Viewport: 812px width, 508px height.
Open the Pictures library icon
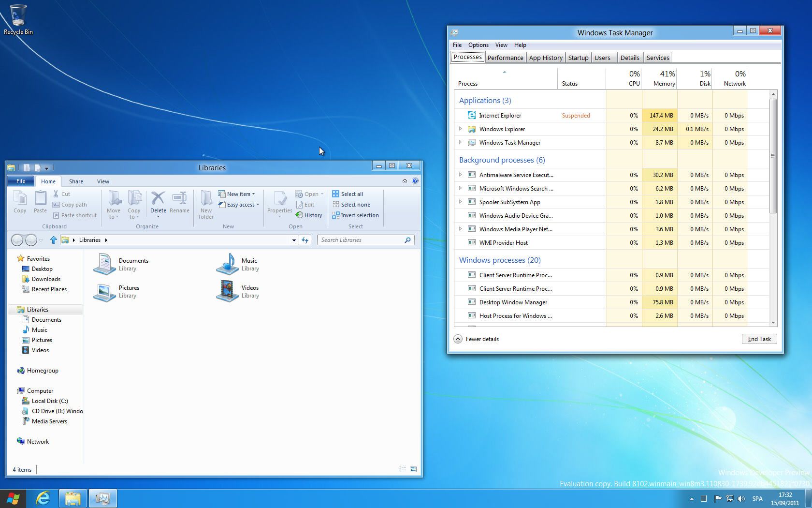104,291
